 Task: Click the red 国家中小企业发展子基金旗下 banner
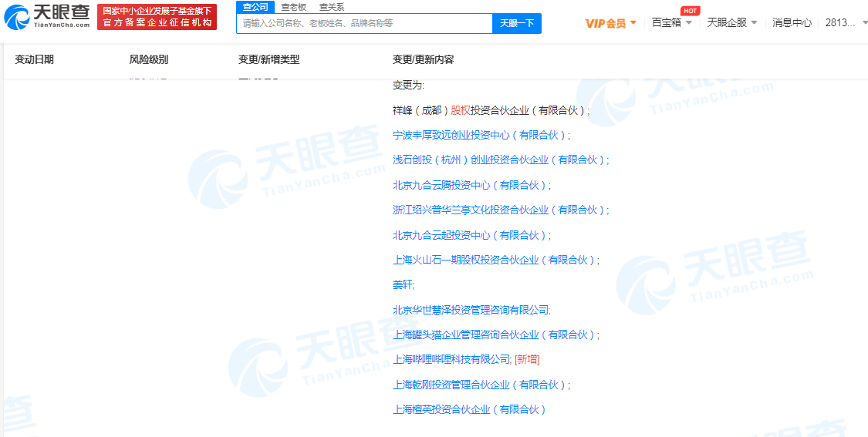tap(157, 17)
